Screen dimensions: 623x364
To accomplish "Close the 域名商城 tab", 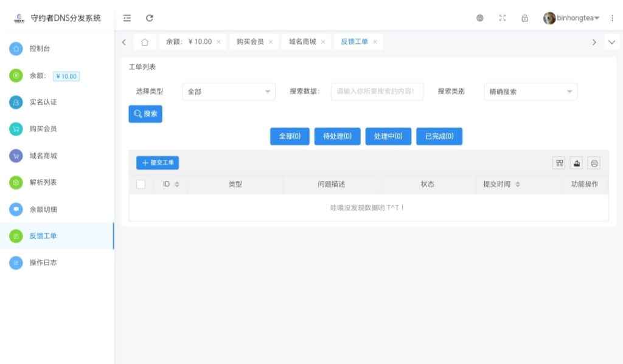I will click(x=323, y=42).
